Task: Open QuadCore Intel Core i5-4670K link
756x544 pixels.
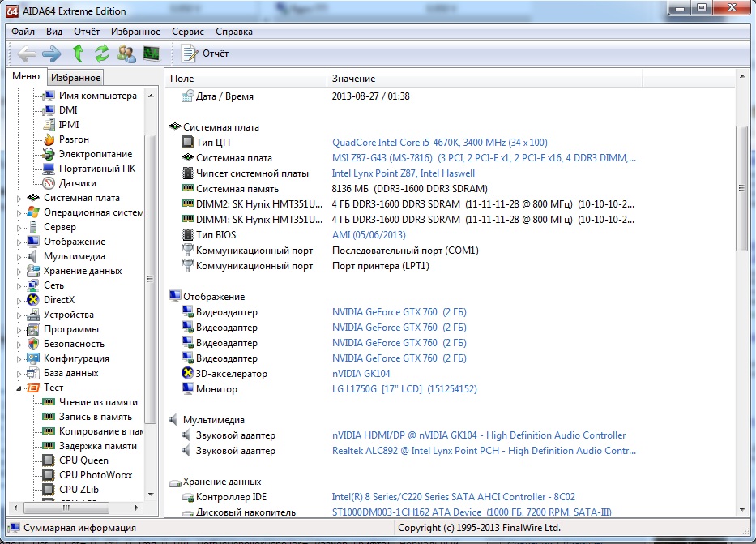Action: click(x=440, y=143)
